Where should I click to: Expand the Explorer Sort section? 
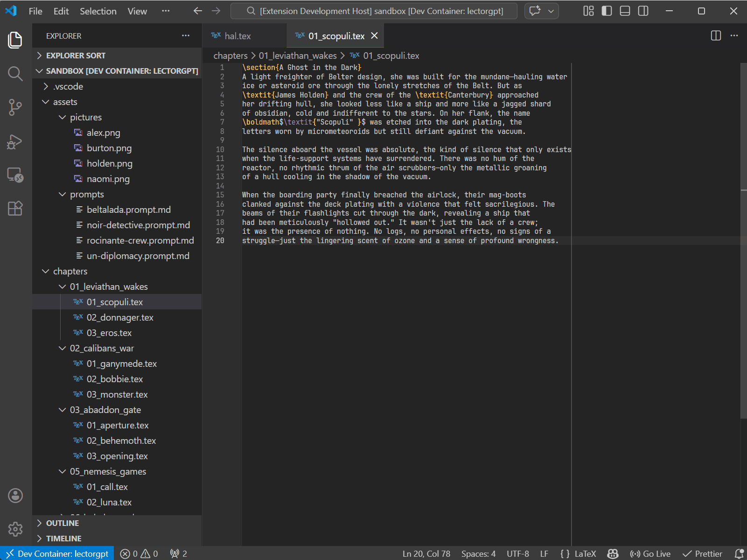[x=117, y=56]
